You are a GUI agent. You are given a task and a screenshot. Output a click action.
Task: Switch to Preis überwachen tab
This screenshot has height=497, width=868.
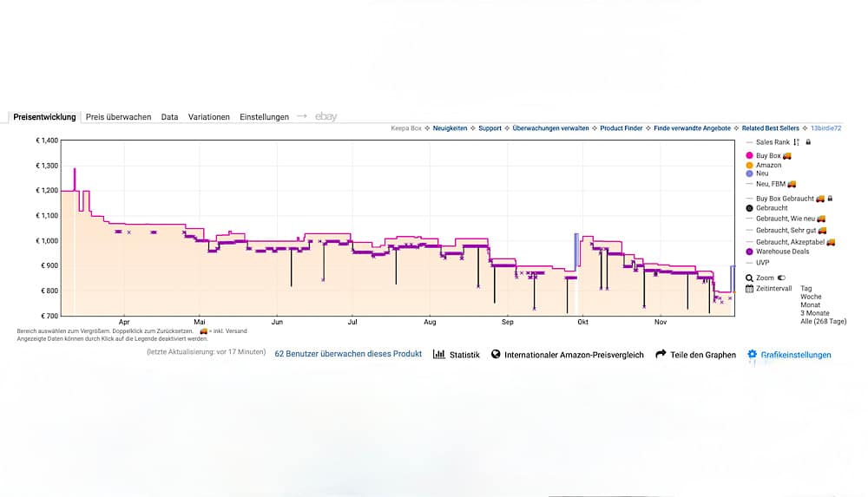point(118,117)
